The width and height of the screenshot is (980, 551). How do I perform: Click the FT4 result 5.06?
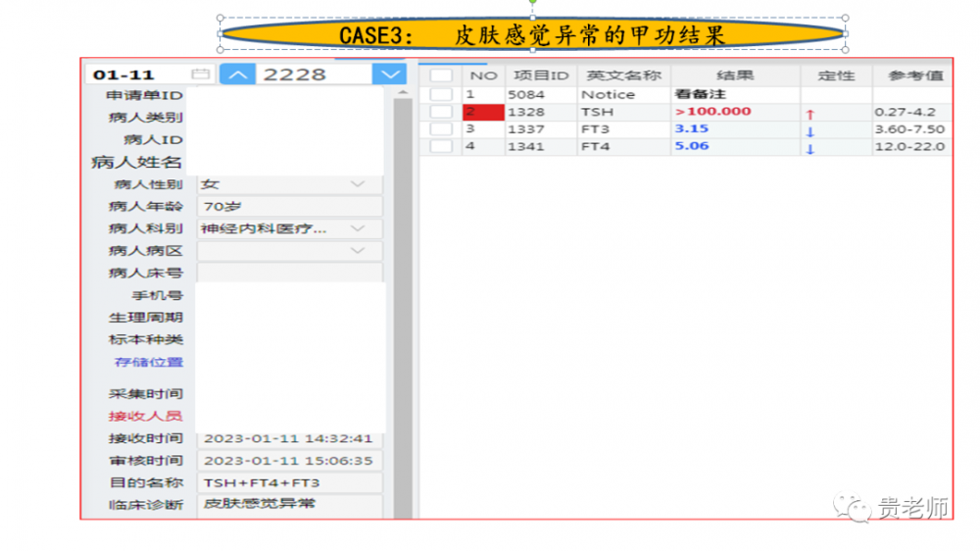click(x=691, y=146)
